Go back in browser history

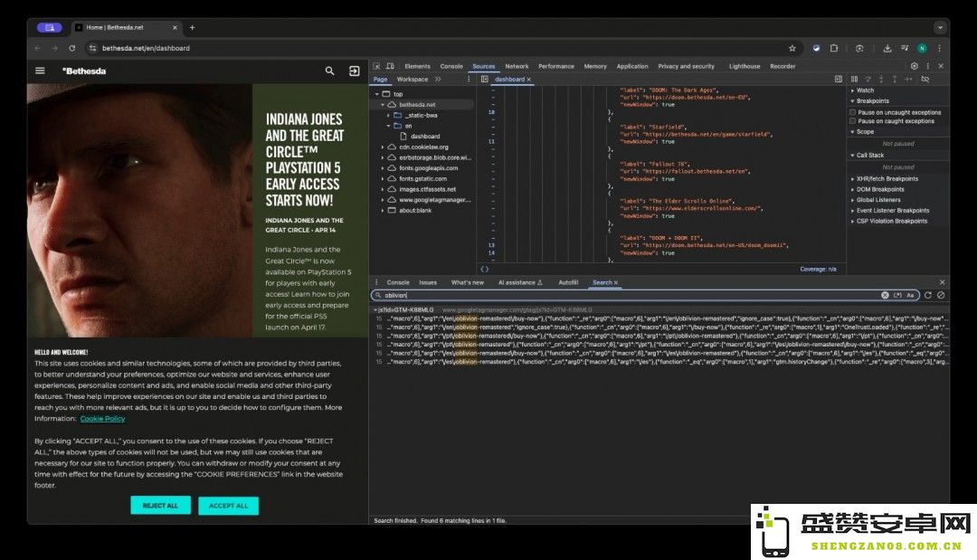click(38, 48)
